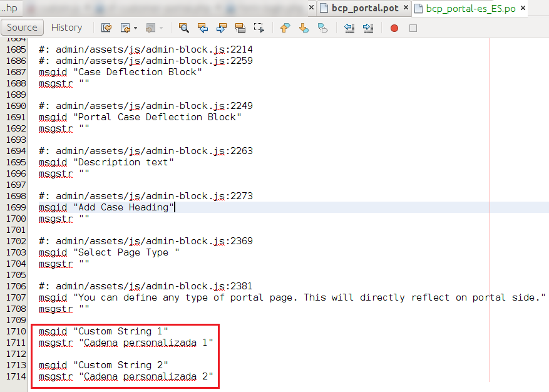This screenshot has width=549, height=392.
Task: Toggle highlight search in toolbar
Action: (x=240, y=28)
